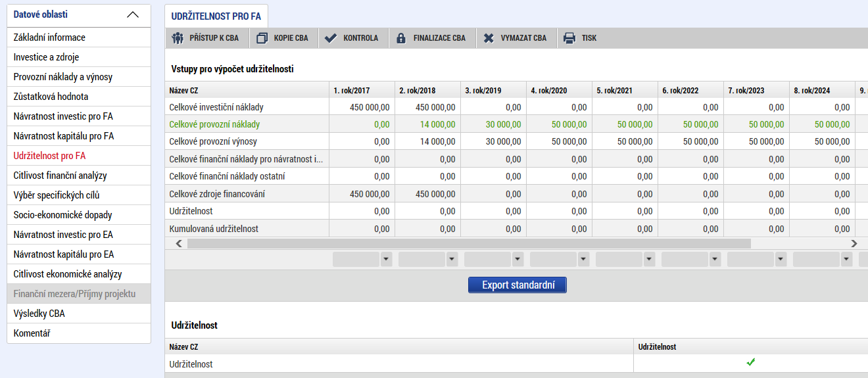This screenshot has width=868, height=378.
Task: Open filter dropdown under 8. rok/2024 column
Action: [847, 260]
